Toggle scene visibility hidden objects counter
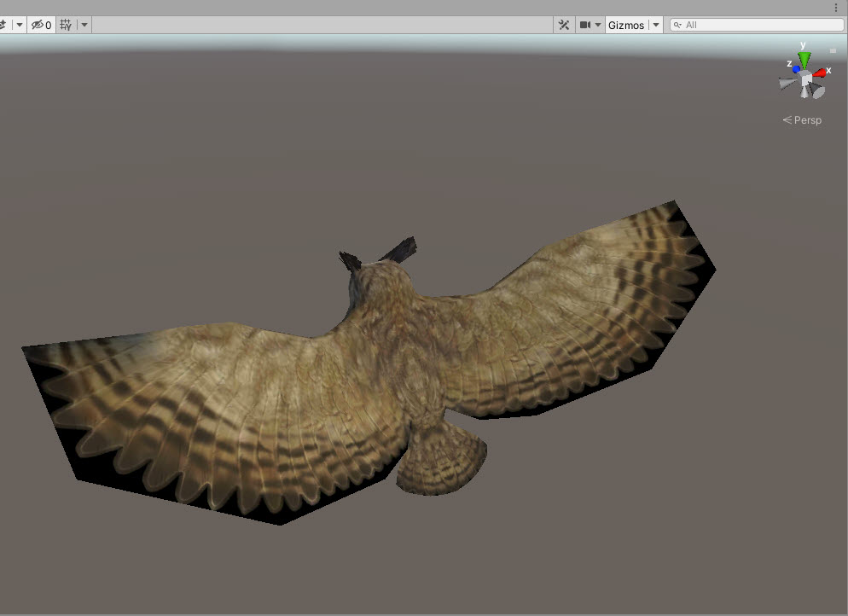The width and height of the screenshot is (848, 616). 41,25
